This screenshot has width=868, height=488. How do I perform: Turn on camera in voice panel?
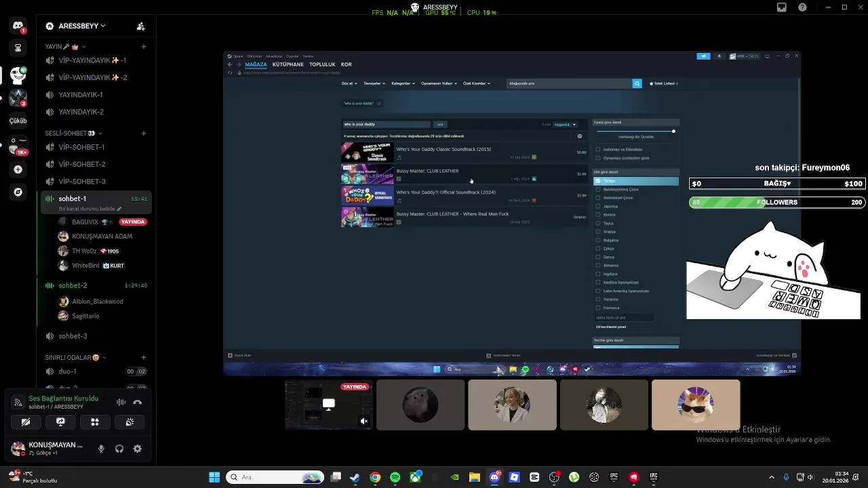click(x=26, y=422)
